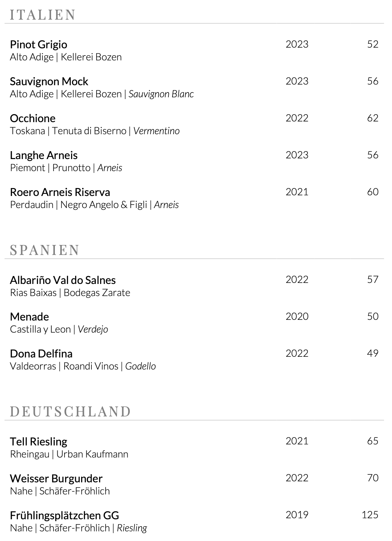The width and height of the screenshot is (392, 541).
Task: Click the DEUTSCHLAND section heading
Action: pyautogui.click(x=70, y=412)
